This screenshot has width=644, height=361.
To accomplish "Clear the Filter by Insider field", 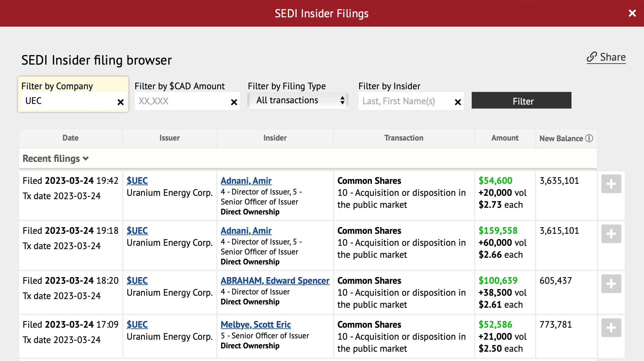I will [x=458, y=102].
